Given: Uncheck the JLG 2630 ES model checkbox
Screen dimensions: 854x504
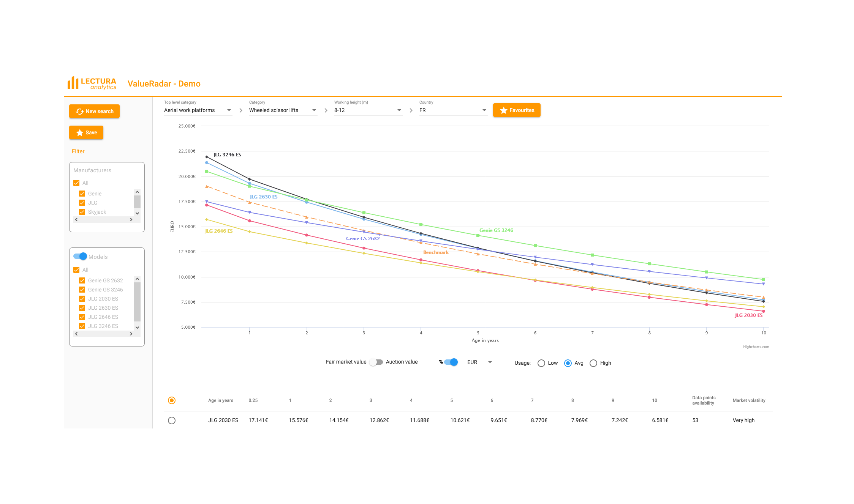Looking at the screenshot, I should 82,308.
